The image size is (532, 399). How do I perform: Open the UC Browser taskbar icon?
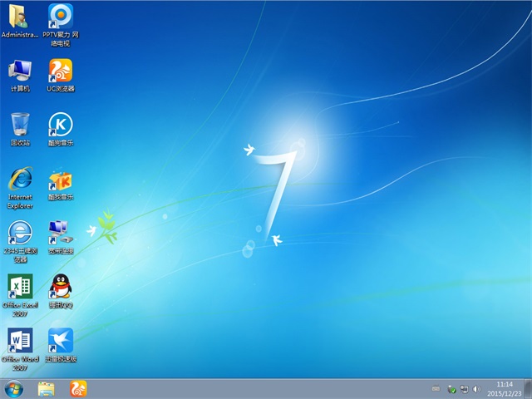pos(78,389)
